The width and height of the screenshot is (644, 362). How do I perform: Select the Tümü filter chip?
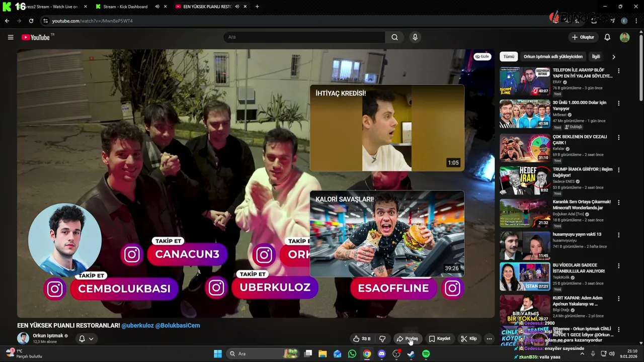coord(509,57)
